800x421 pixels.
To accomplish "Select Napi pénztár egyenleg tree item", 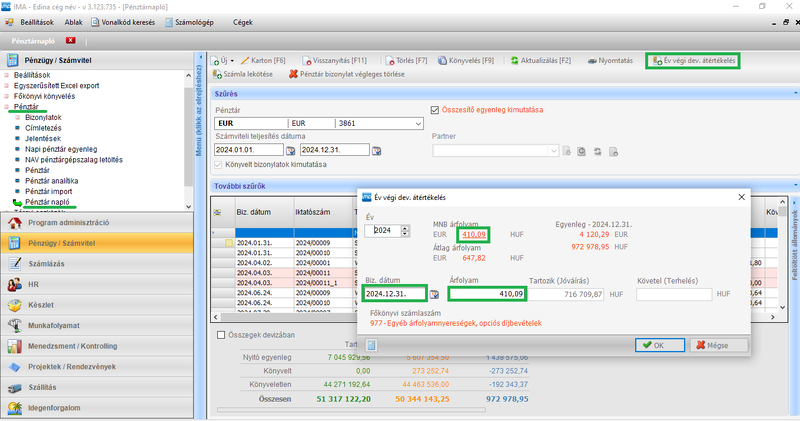I will [61, 150].
